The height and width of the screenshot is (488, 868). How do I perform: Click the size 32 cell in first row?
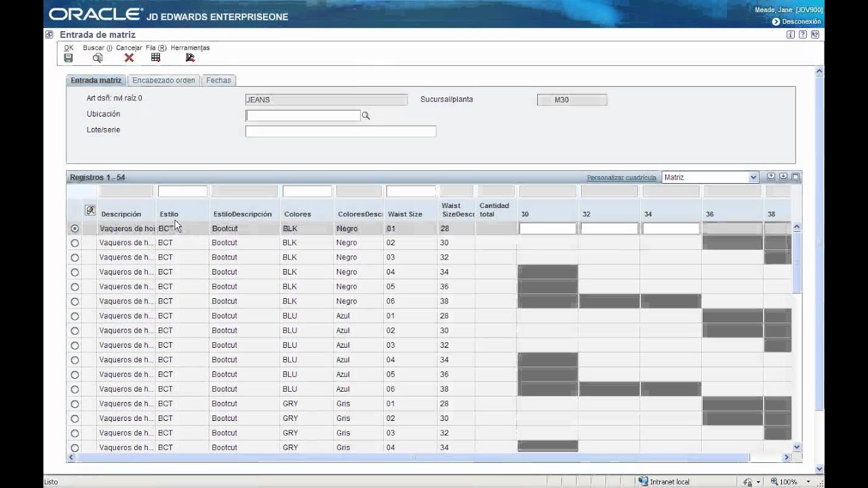pyautogui.click(x=609, y=228)
